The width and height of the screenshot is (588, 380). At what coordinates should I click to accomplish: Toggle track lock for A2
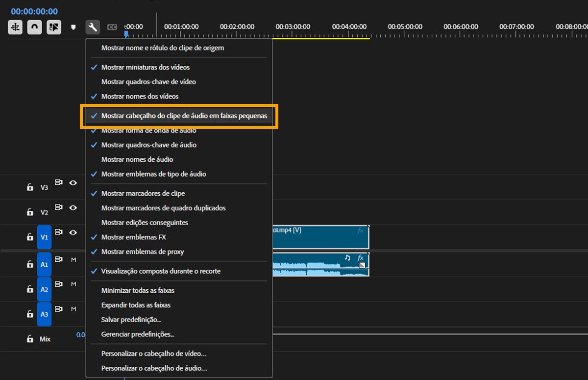[30, 289]
